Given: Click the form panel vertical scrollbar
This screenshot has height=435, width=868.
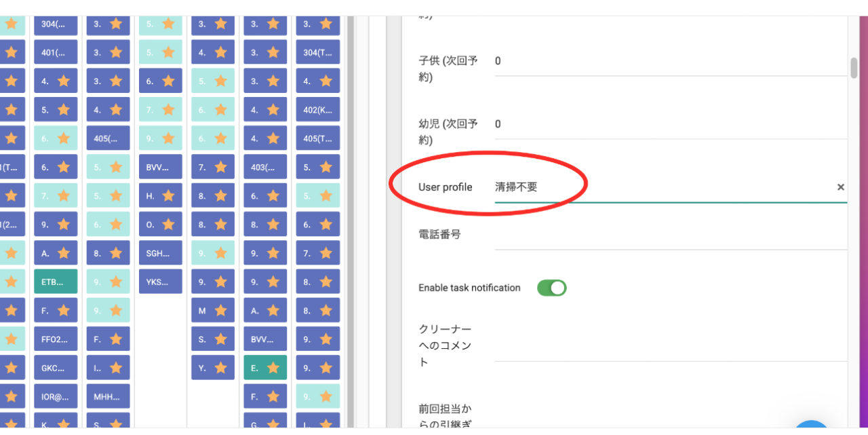Looking at the screenshot, I should click(854, 68).
